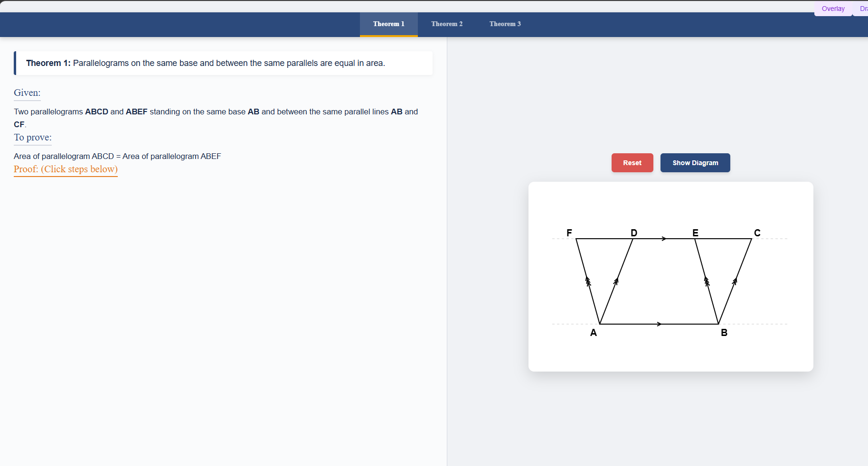This screenshot has width=868, height=466.
Task: Click the 'To prove:' heading
Action: coord(32,138)
